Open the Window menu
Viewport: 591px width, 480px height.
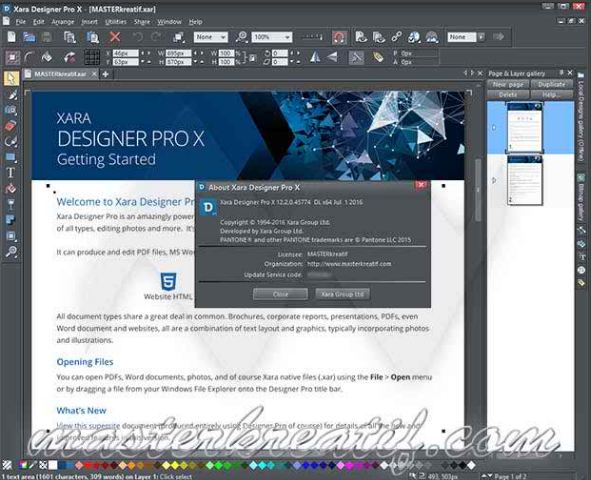coord(169,22)
